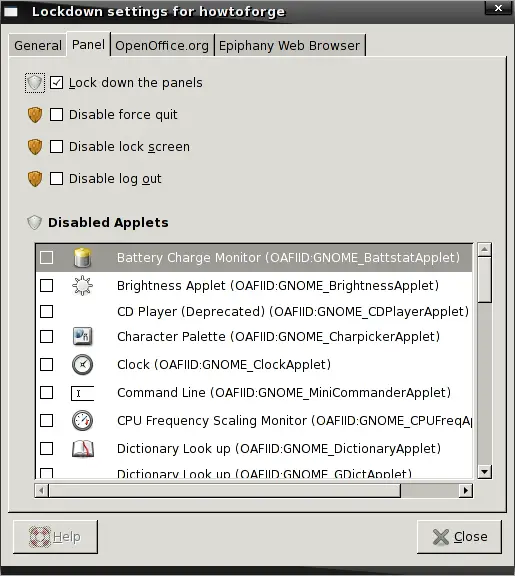Click the horizontal scrollbar thumb
This screenshot has width=515, height=576.
(225, 490)
